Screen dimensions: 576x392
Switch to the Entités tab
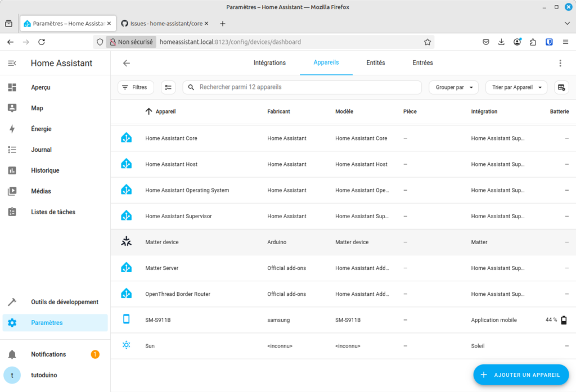point(376,63)
